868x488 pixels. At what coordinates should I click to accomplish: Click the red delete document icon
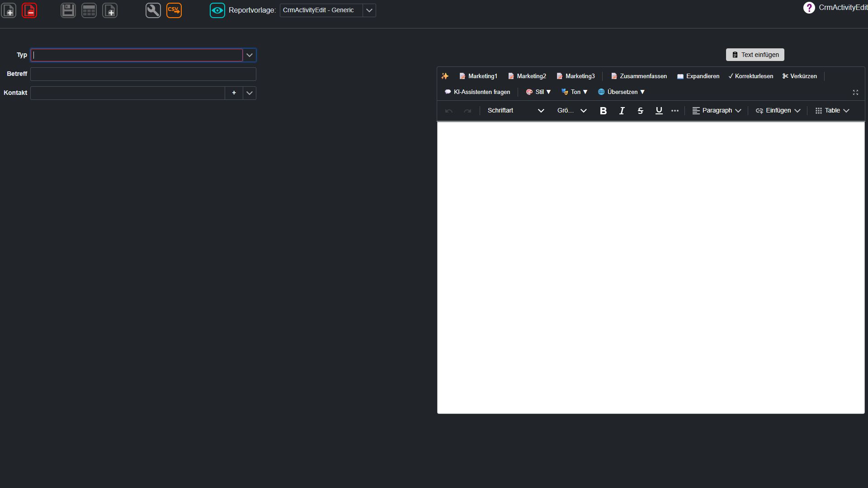29,10
